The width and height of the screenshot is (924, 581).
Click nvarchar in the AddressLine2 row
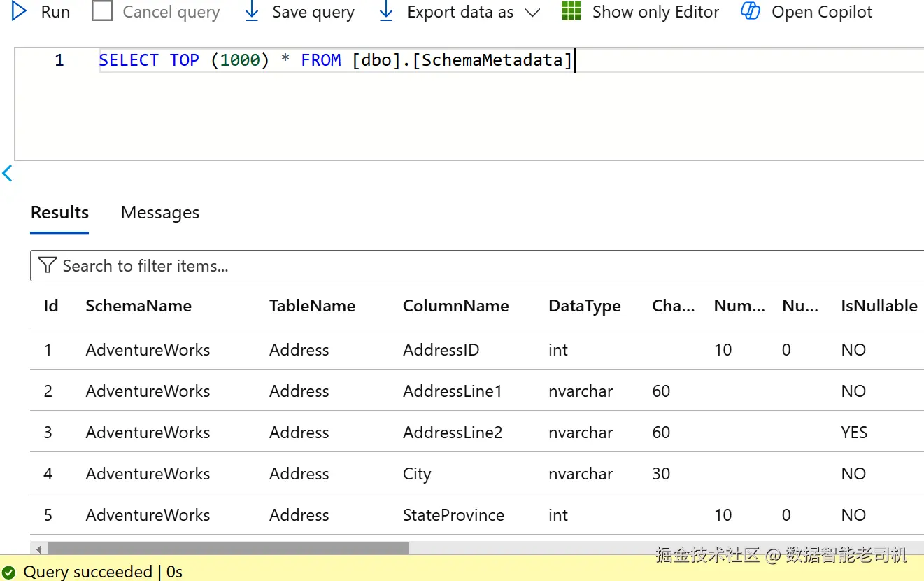pos(581,432)
